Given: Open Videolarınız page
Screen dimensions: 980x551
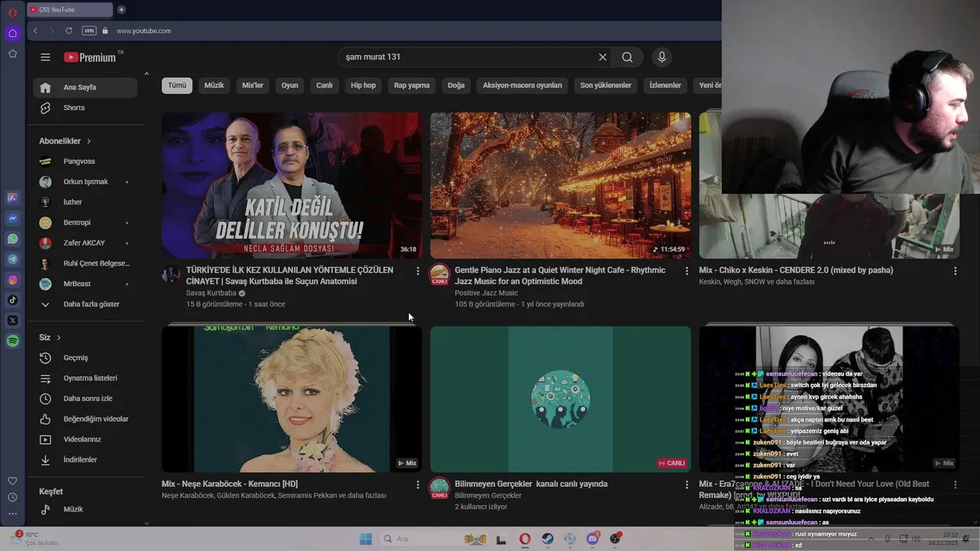Looking at the screenshot, I should point(85,439).
